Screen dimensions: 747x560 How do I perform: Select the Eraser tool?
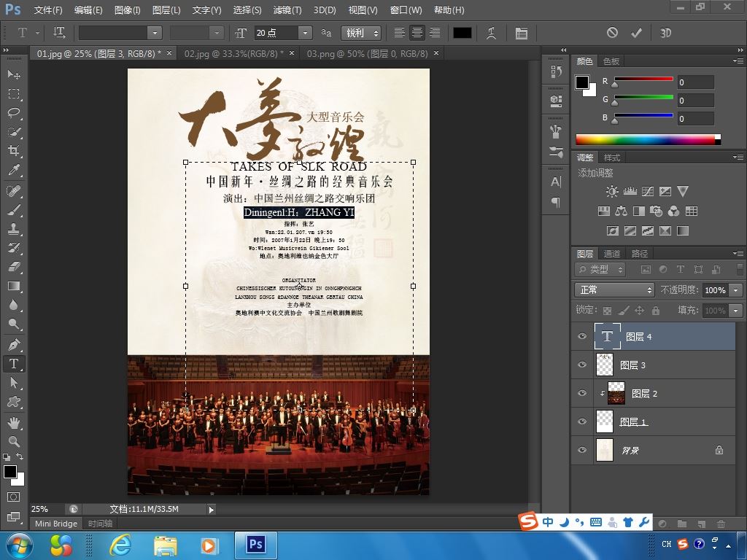(14, 267)
